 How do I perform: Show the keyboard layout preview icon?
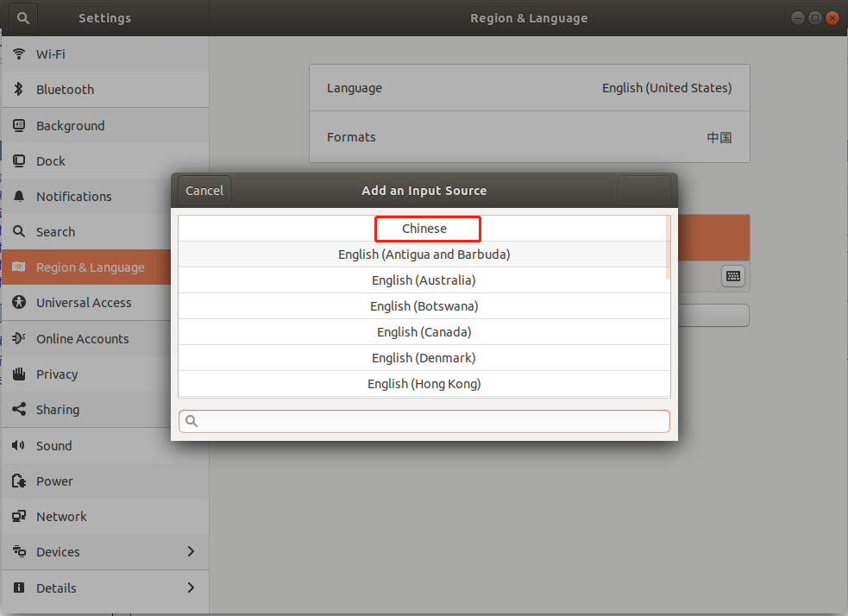(x=732, y=275)
